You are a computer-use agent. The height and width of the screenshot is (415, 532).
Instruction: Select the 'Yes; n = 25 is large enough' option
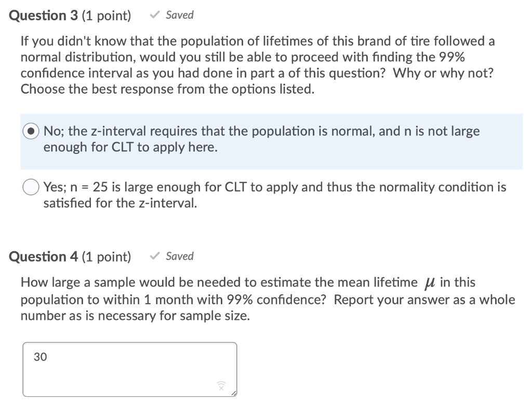pos(31,187)
